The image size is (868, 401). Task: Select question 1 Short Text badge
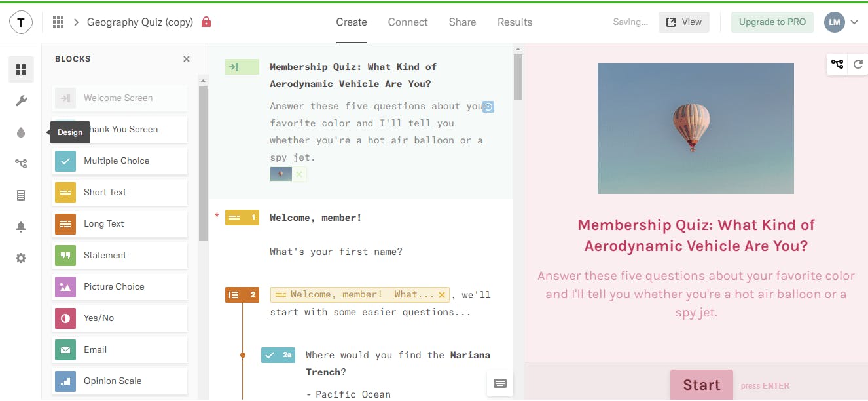tap(242, 218)
